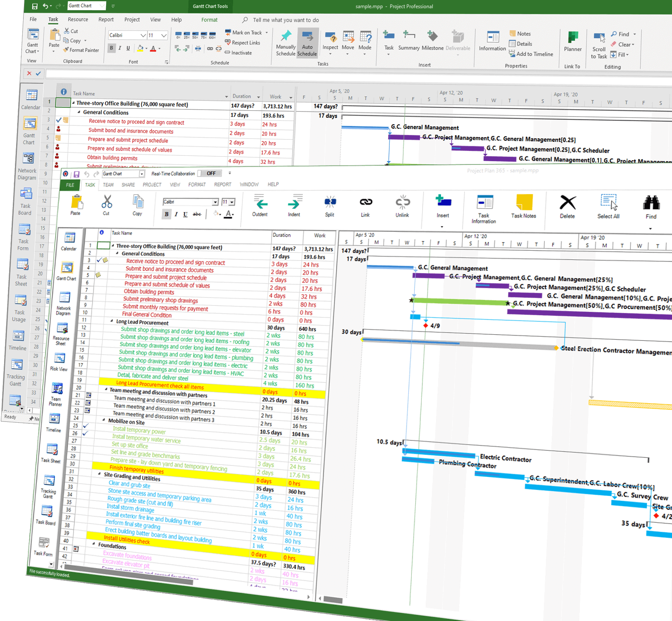672x621 pixels.
Task: Click the Respect Links button
Action: tap(243, 43)
